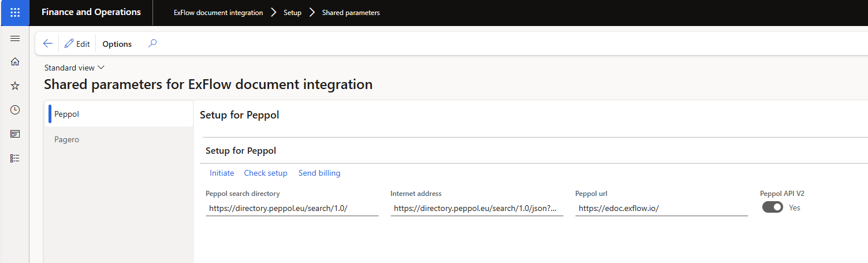The image size is (868, 263).
Task: Click Finance and Operations title
Action: 91,12
